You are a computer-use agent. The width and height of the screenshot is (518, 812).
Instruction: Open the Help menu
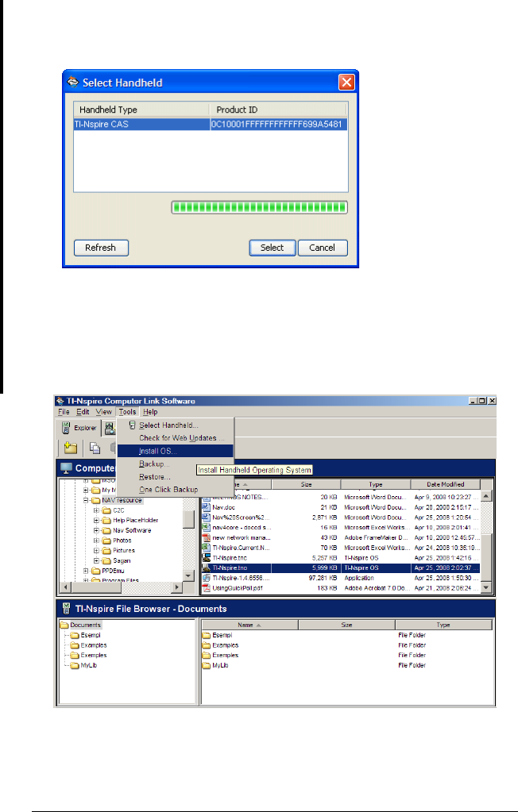click(150, 412)
